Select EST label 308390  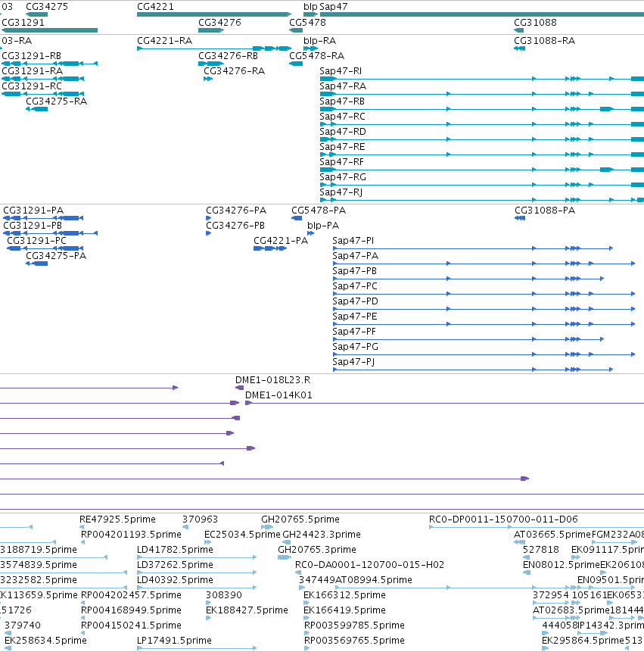[224, 595]
